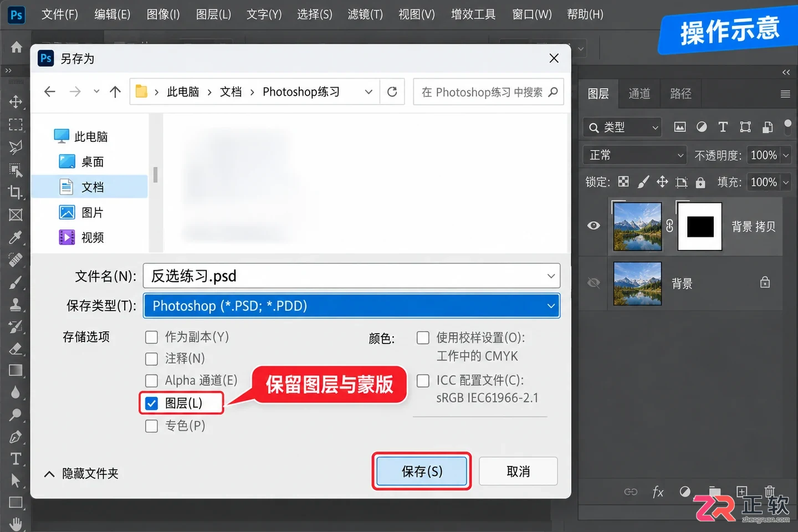Select the Healing Brush tool
This screenshot has height=532, width=798.
[16, 259]
